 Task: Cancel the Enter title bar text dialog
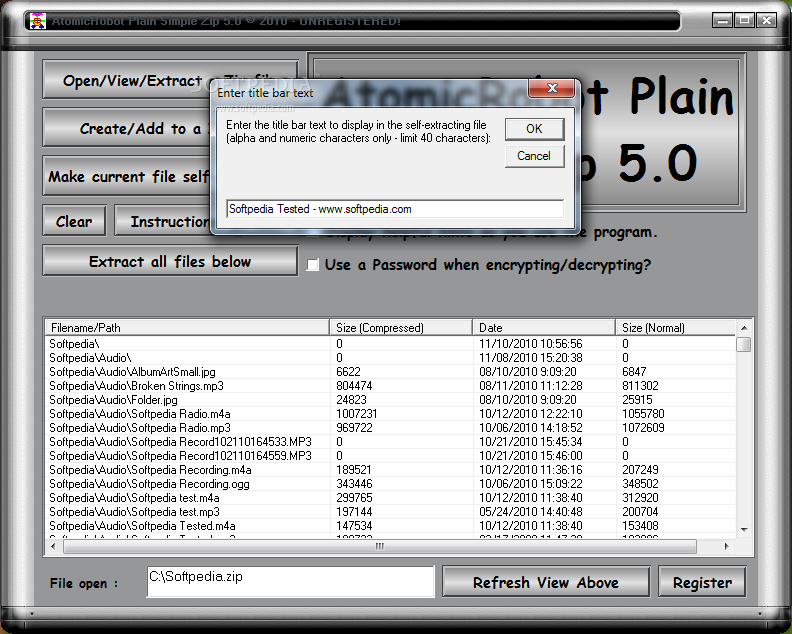pos(534,156)
